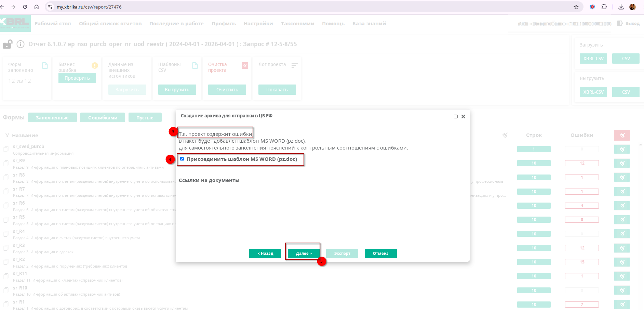Open report info circle icon

(21, 44)
